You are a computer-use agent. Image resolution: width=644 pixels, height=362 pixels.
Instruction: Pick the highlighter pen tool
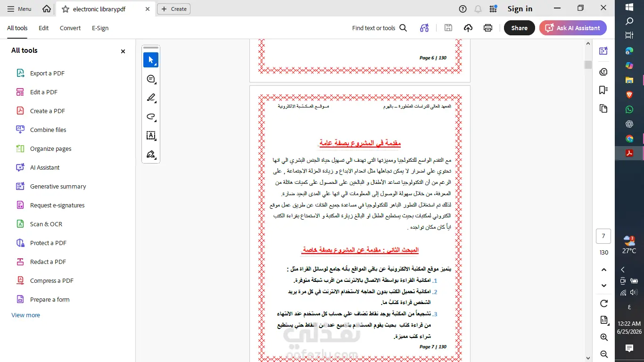pos(151,98)
